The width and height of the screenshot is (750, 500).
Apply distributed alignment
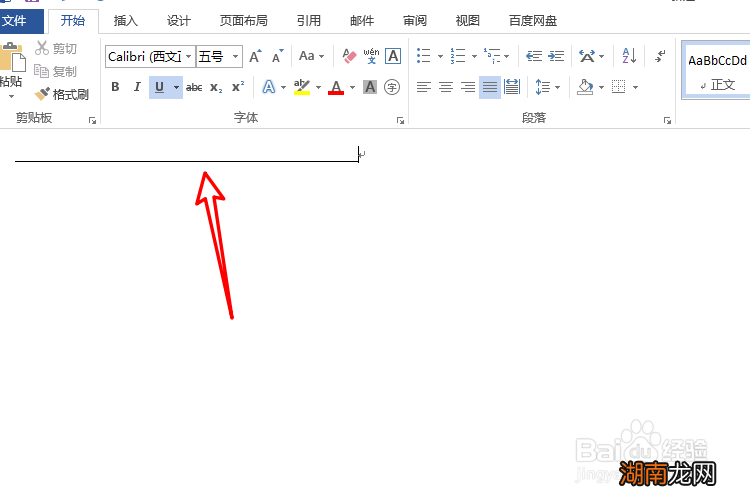(512, 87)
